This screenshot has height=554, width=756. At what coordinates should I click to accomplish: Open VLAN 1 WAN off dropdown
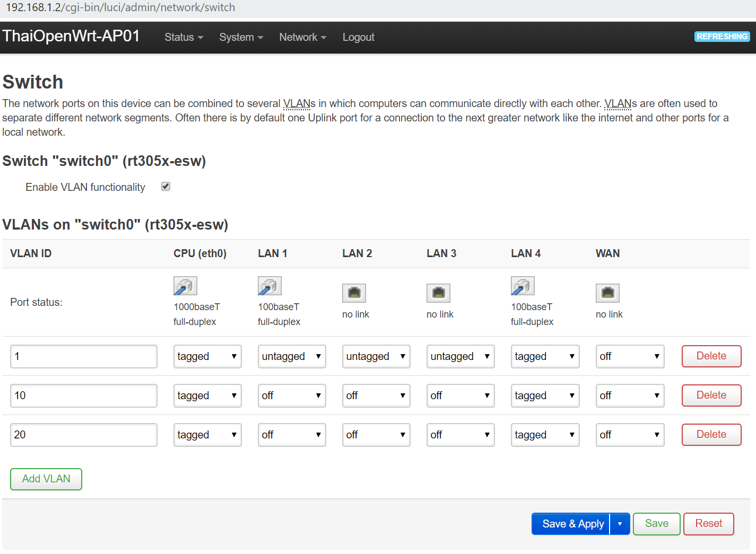(x=630, y=356)
